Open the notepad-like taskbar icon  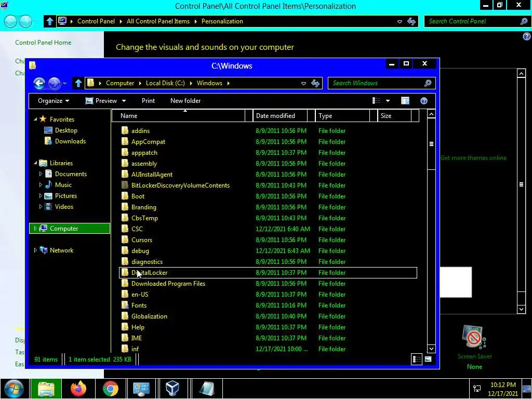click(207, 389)
